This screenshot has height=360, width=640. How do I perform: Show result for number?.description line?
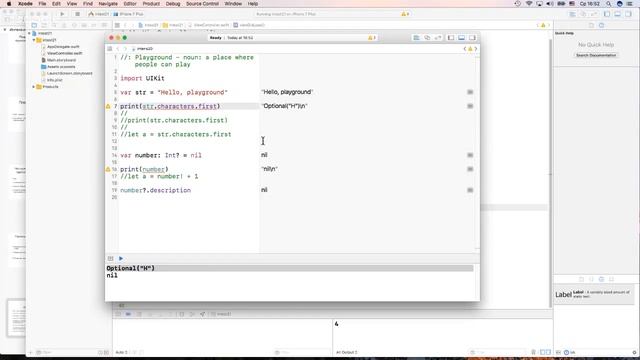point(470,190)
